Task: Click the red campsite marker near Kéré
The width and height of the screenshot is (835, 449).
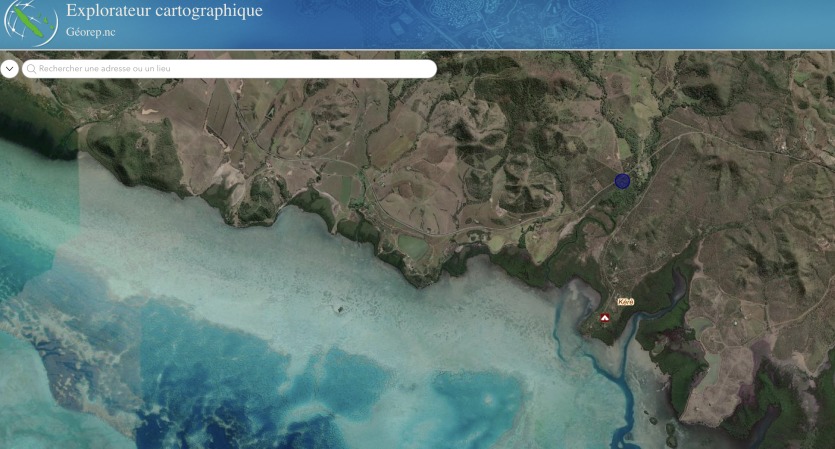Action: coord(604,318)
